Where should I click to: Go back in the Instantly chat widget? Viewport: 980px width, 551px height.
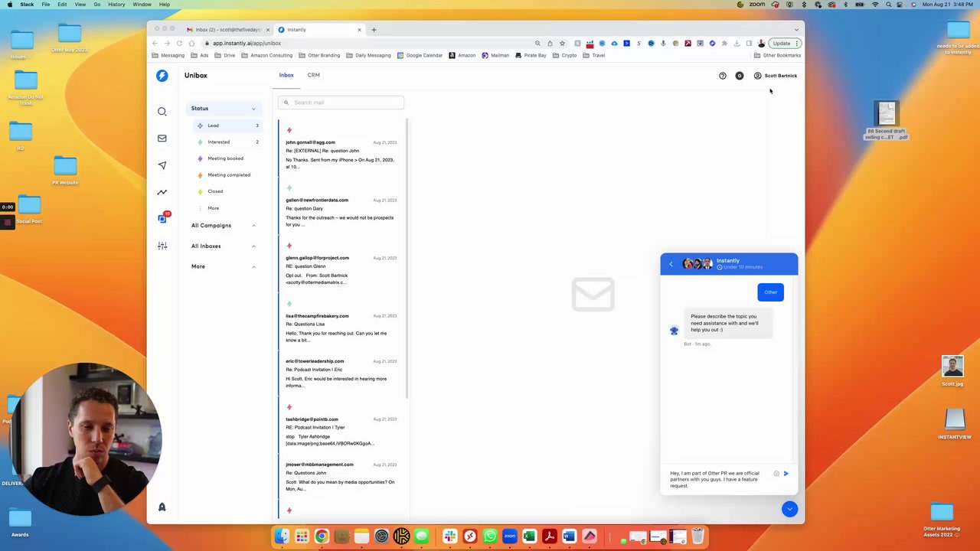[671, 264]
